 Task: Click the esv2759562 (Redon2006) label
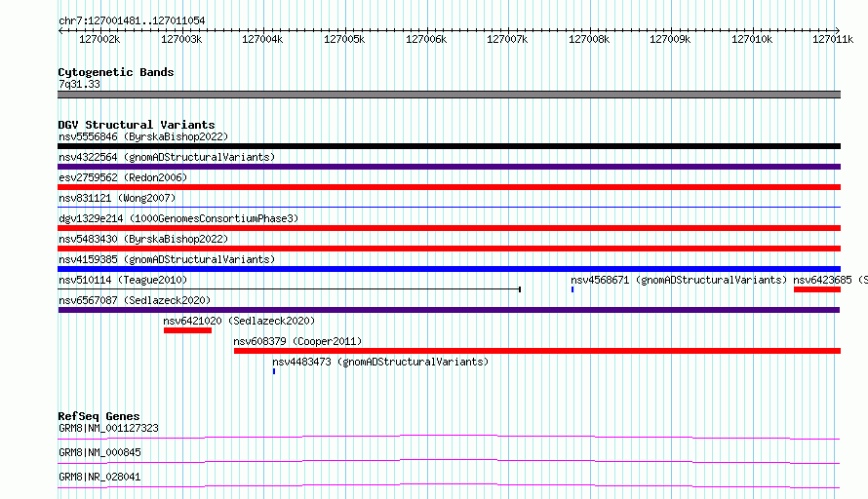[x=123, y=177]
